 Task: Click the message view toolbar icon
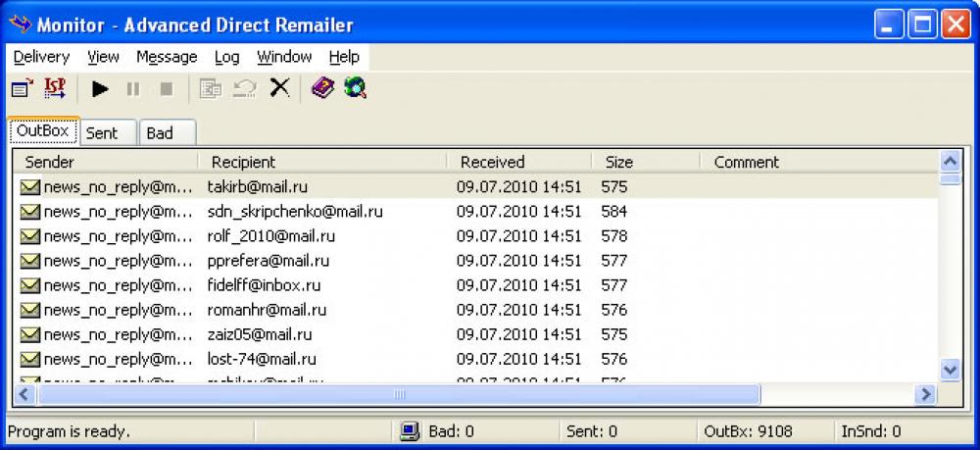[211, 89]
